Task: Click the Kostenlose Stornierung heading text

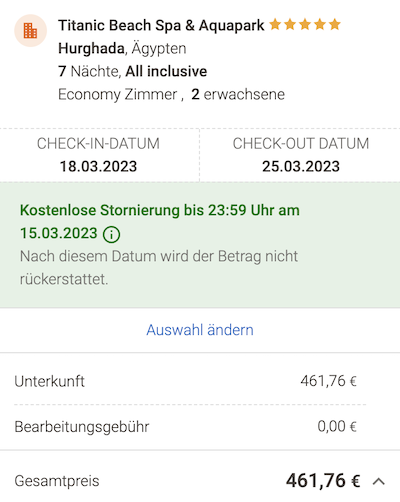Action: point(160,222)
